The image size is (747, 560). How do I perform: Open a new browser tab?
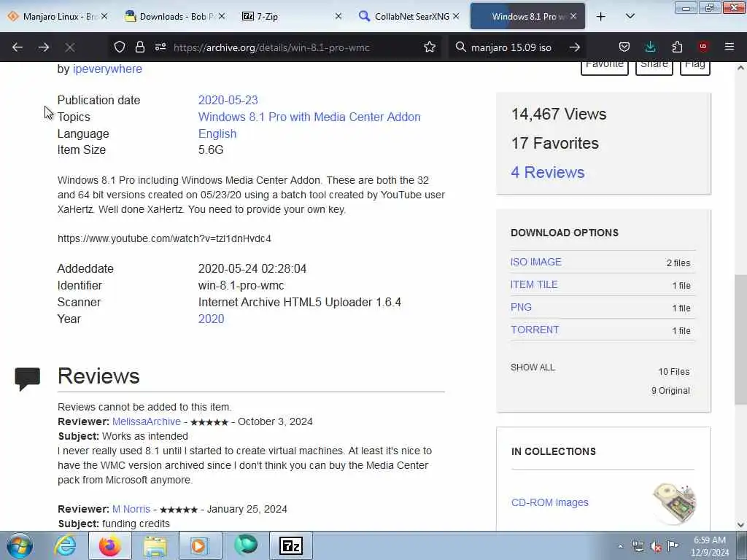[601, 17]
